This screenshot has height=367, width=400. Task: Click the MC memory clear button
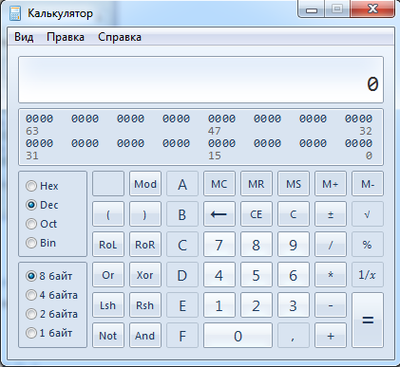coord(219,184)
